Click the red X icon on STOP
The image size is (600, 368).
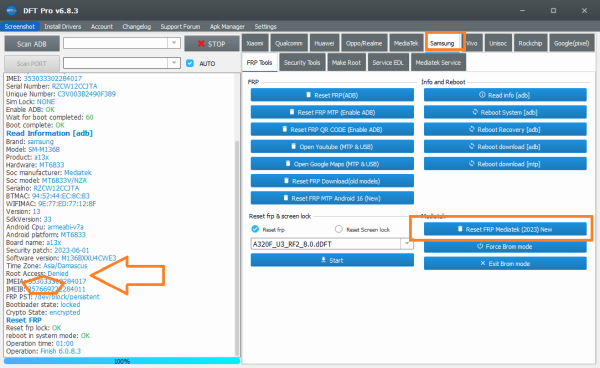pyautogui.click(x=201, y=44)
